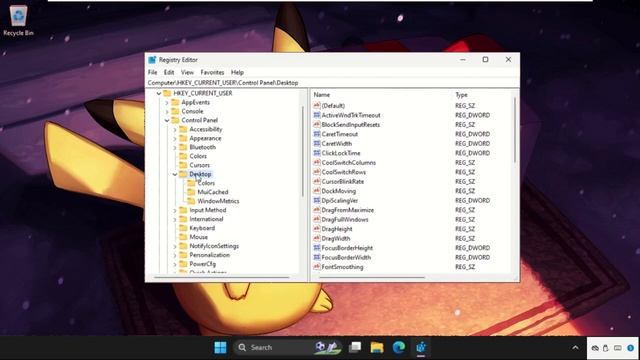This screenshot has height=360, width=640.
Task: Click the values pane horizontal scrollbar
Action: pyautogui.click(x=372, y=278)
